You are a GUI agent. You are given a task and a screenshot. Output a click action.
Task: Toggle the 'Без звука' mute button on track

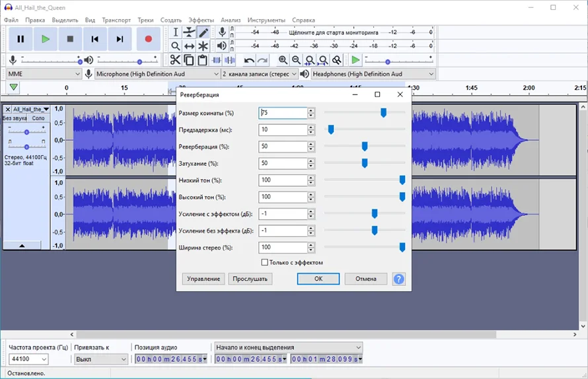[x=15, y=118]
